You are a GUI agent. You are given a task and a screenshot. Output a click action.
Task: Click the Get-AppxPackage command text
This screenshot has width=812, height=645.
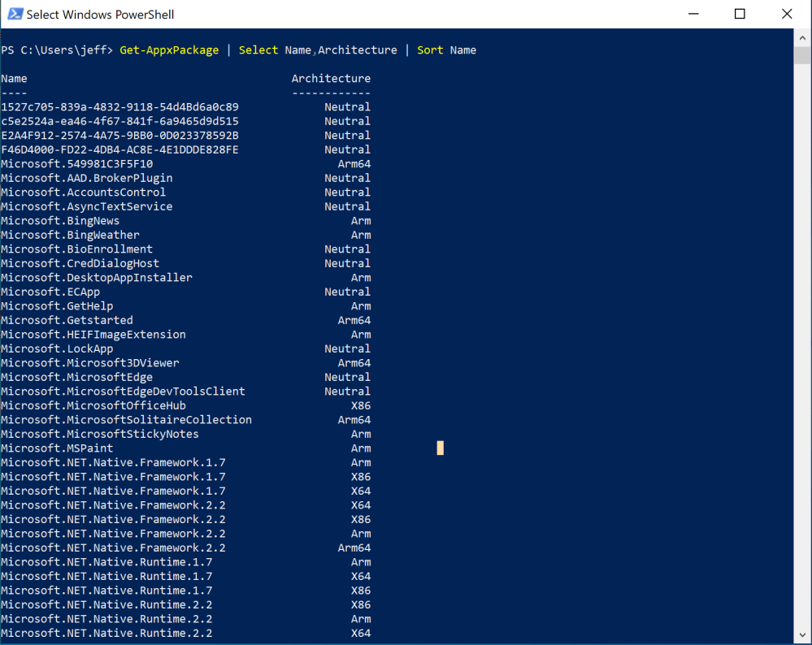169,50
